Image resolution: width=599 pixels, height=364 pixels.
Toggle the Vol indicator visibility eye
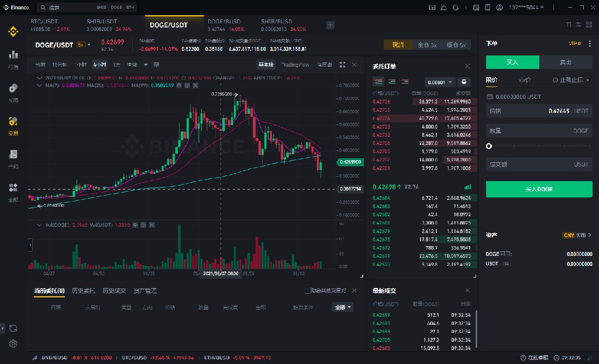(135, 225)
